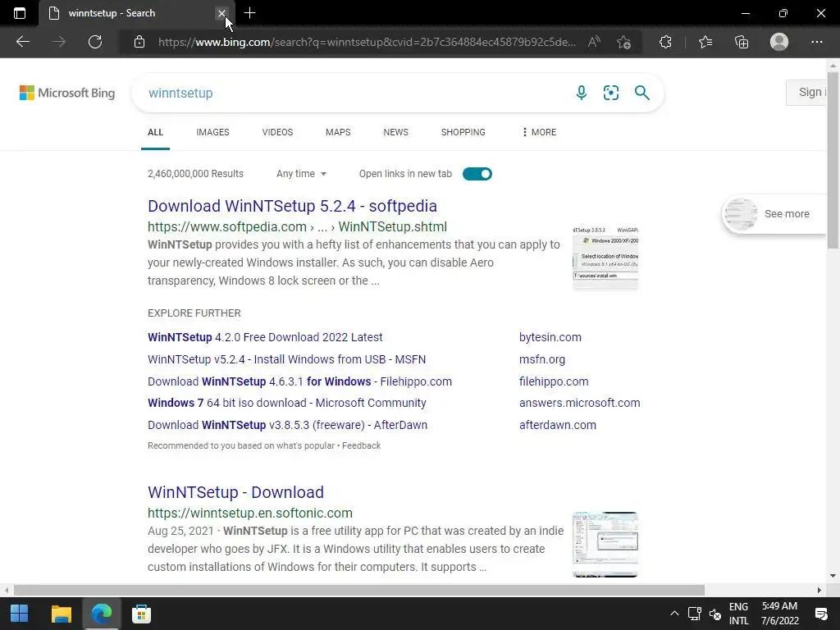Click Microsoft Edge taskbar icon

101,614
